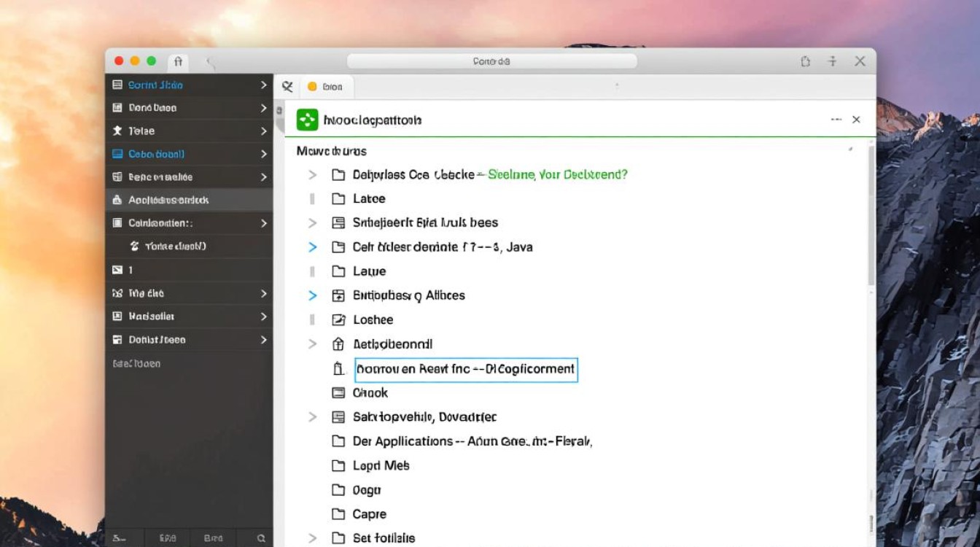Click the vertical scrollbar on the right of the list

[871, 219]
